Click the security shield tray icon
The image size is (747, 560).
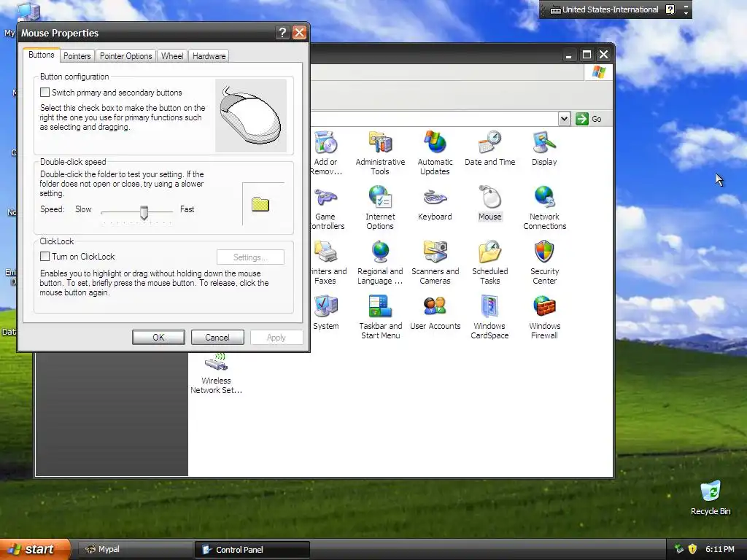click(692, 549)
